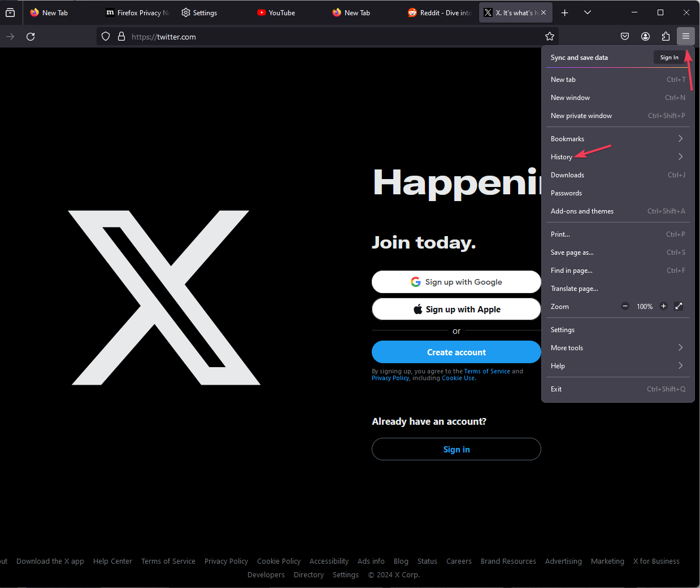Open the Cookie Use link

(458, 378)
